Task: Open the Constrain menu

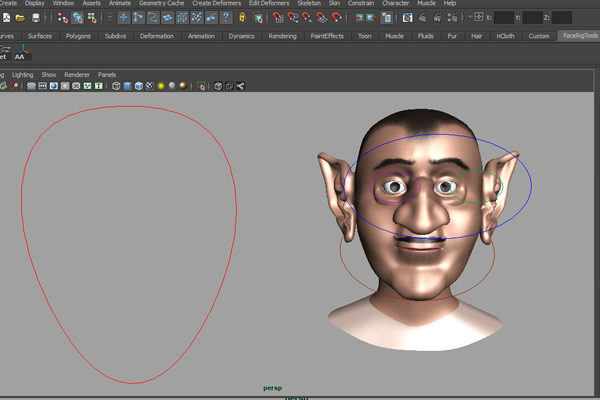Action: [361, 3]
